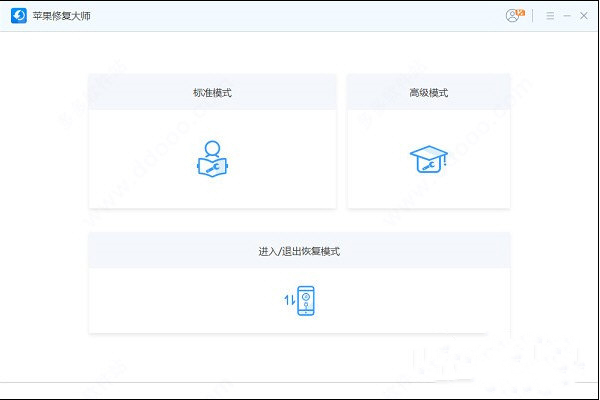Select the 高级模式 header label

coord(428,93)
